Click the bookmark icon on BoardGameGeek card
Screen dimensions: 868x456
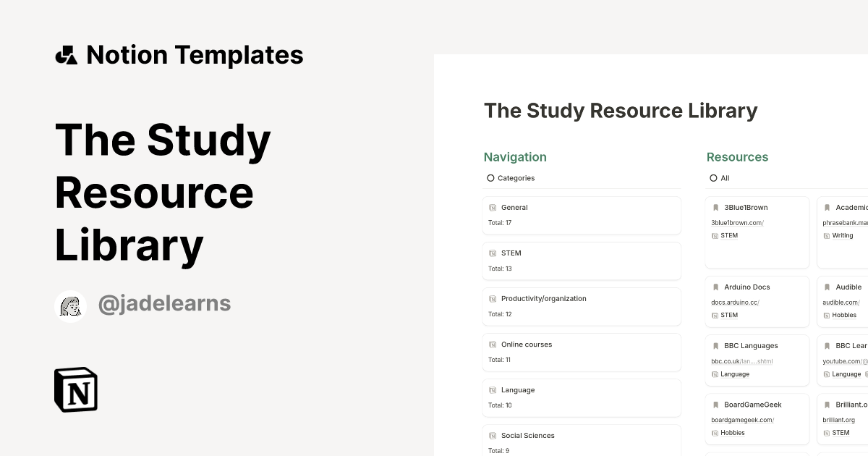[715, 405]
